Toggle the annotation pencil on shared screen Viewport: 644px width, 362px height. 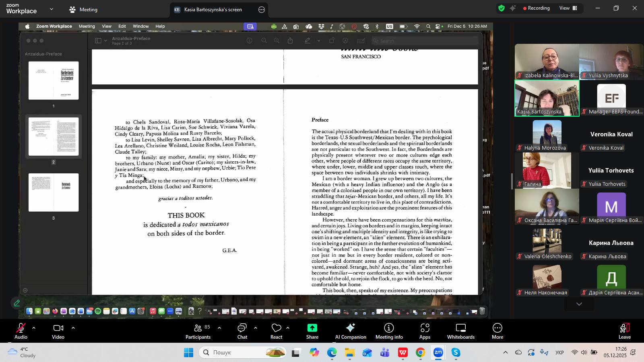(x=17, y=303)
